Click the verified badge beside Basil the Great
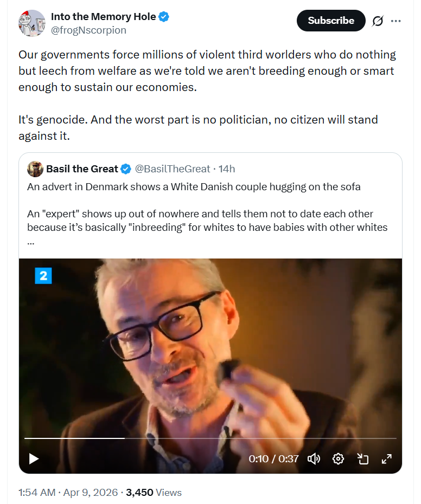421x504 pixels. (125, 169)
